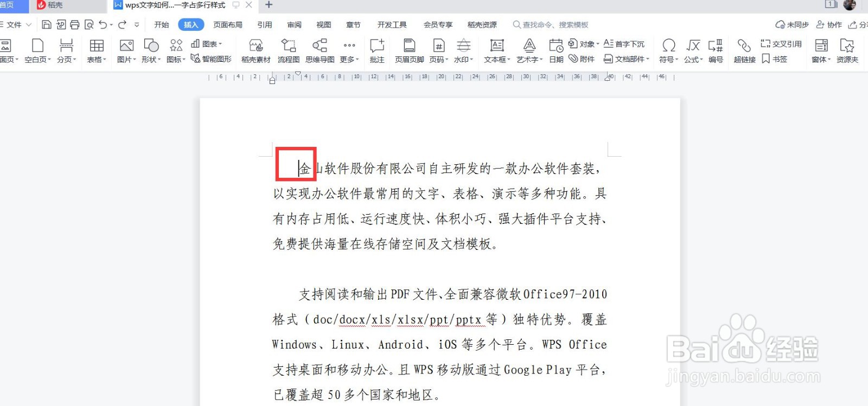Open the Docer Resources tab
868x406 pixels.
coord(482,24)
